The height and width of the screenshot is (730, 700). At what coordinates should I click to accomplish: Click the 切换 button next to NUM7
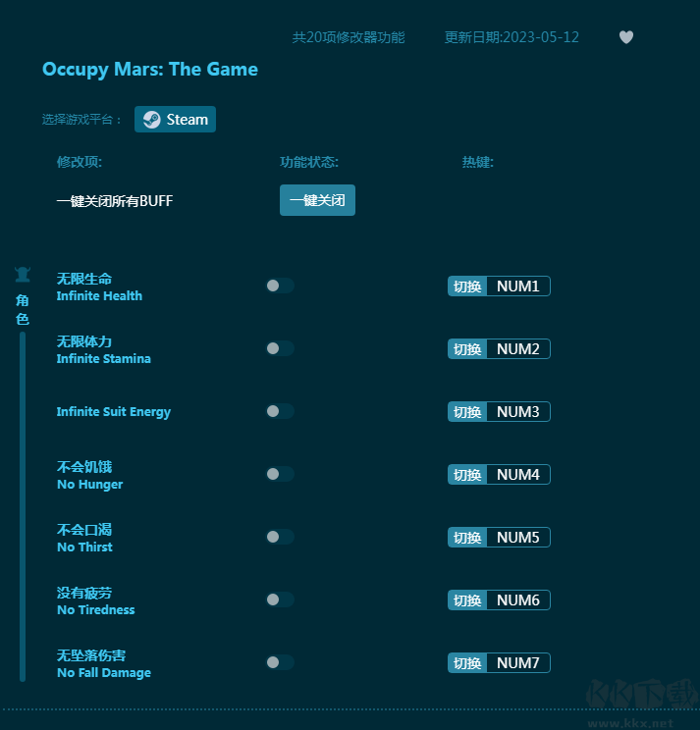pyautogui.click(x=467, y=663)
